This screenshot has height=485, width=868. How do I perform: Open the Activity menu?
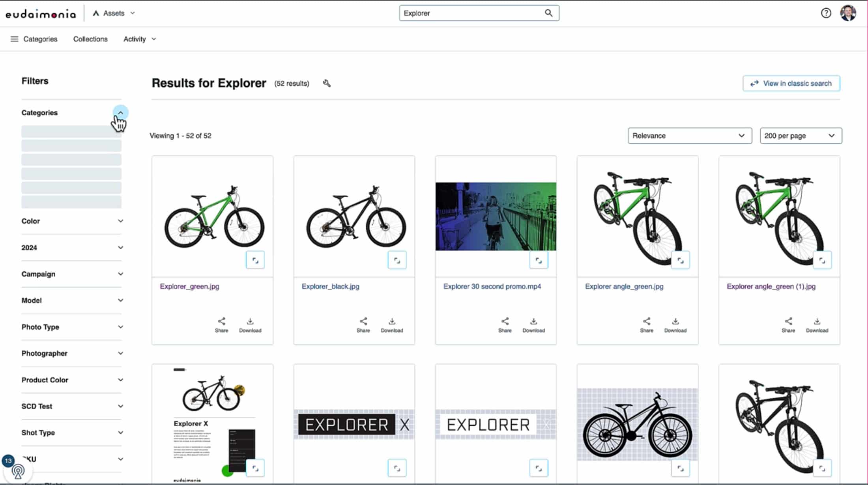pos(139,39)
